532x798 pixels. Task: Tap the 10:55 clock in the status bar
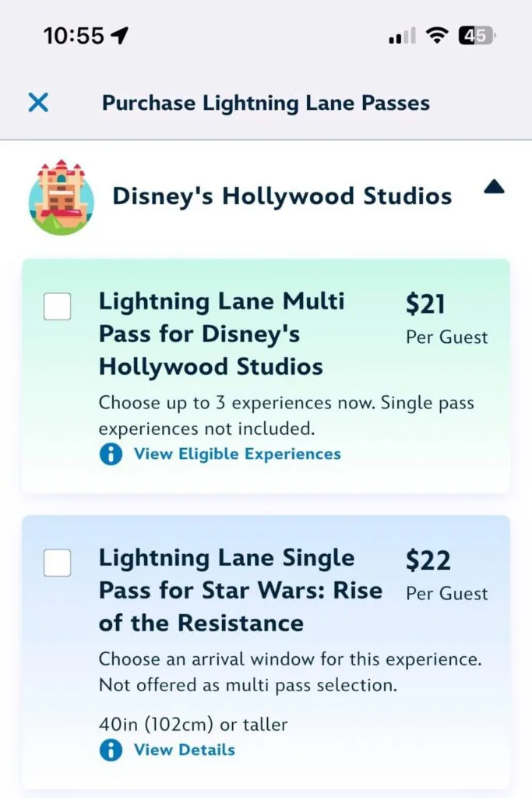click(76, 34)
